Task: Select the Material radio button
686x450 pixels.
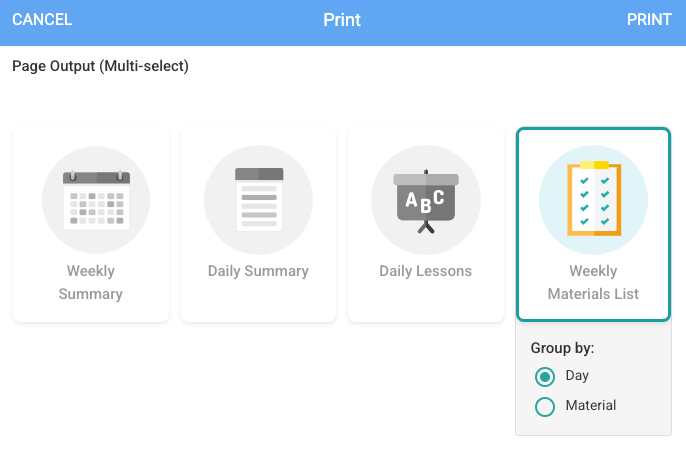Action: [545, 407]
